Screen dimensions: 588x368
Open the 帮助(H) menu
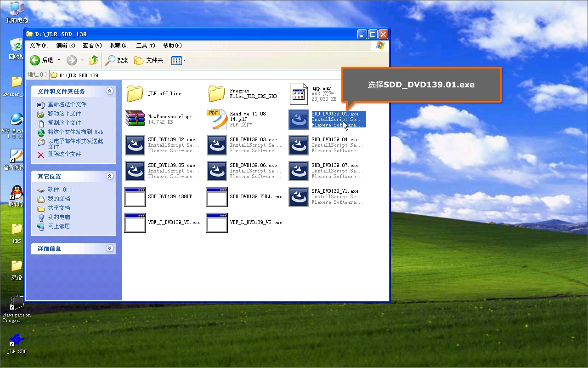point(172,46)
